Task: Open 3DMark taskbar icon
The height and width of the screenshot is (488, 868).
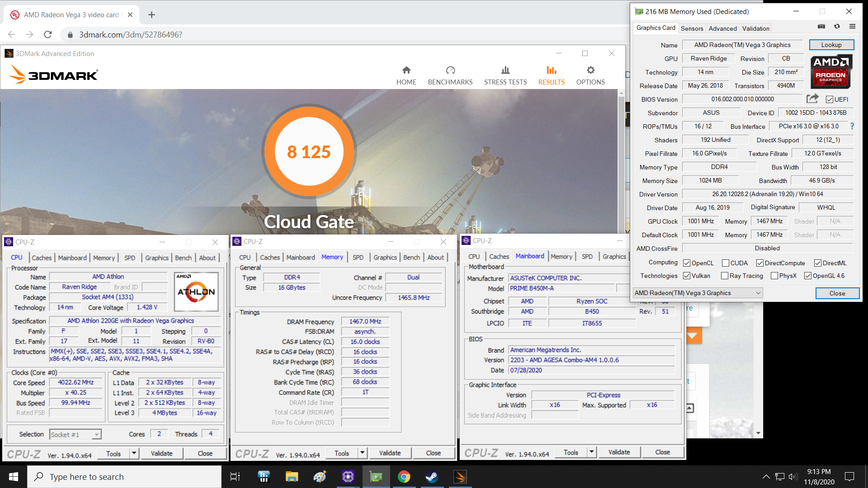Action: [460, 477]
